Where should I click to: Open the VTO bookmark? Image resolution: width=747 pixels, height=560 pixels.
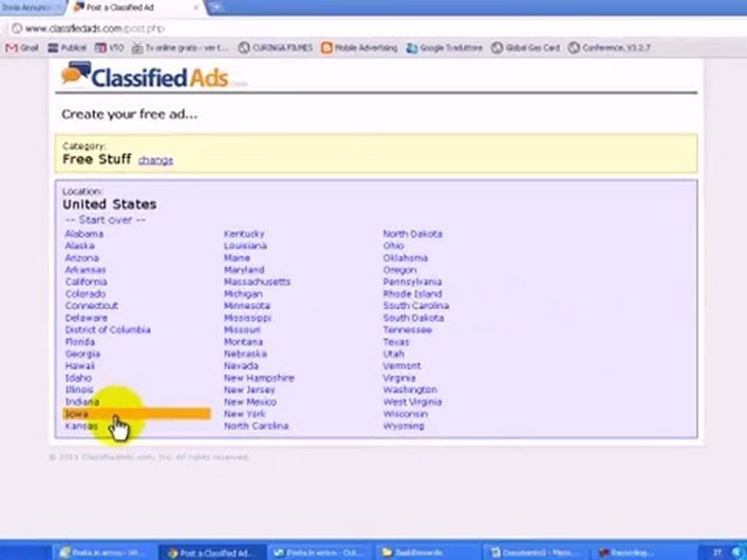click(x=110, y=47)
